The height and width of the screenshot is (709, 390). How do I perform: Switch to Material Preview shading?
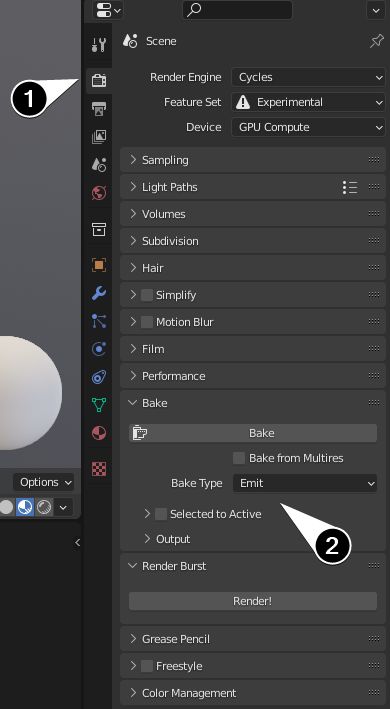(25, 507)
